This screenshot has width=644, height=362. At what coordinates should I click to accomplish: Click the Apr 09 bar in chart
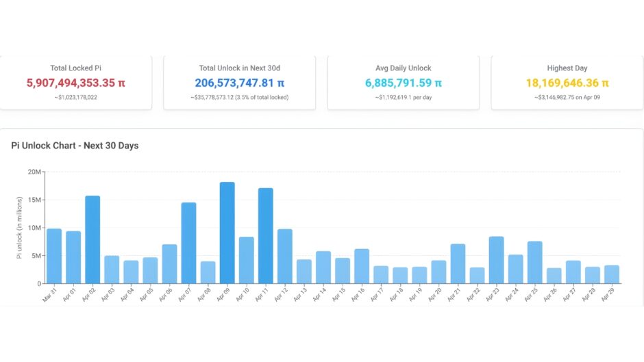227,233
